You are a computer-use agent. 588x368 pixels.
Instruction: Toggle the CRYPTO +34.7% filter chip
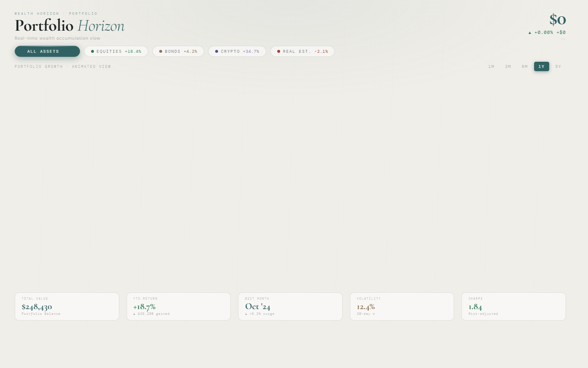(237, 52)
